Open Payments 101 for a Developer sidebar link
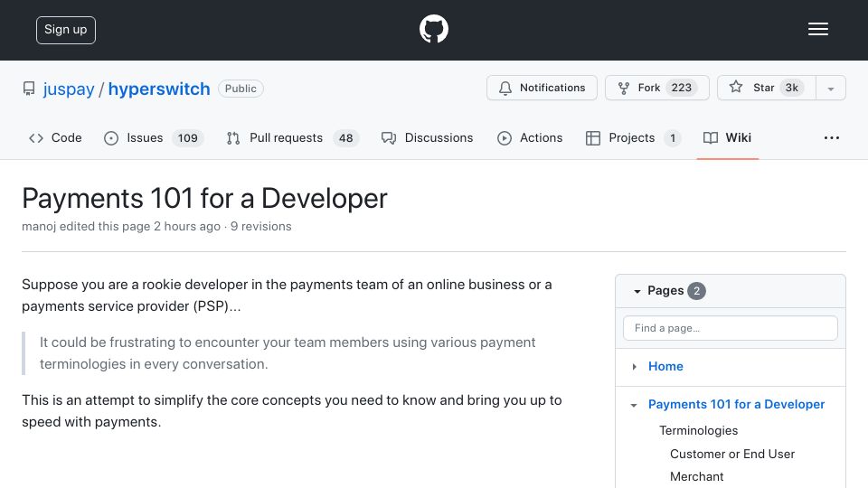The width and height of the screenshot is (868, 488). click(736, 405)
